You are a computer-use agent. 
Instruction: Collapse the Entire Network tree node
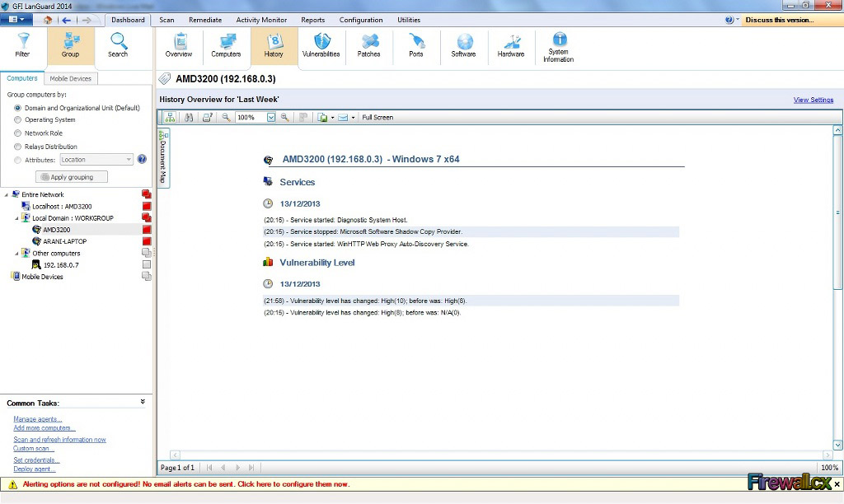(x=6, y=194)
